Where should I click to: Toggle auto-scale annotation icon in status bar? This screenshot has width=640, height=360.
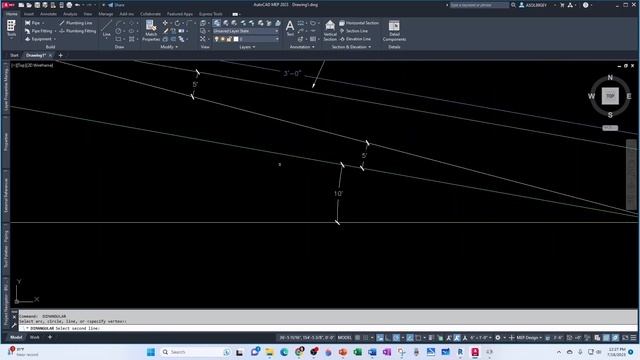point(457,338)
